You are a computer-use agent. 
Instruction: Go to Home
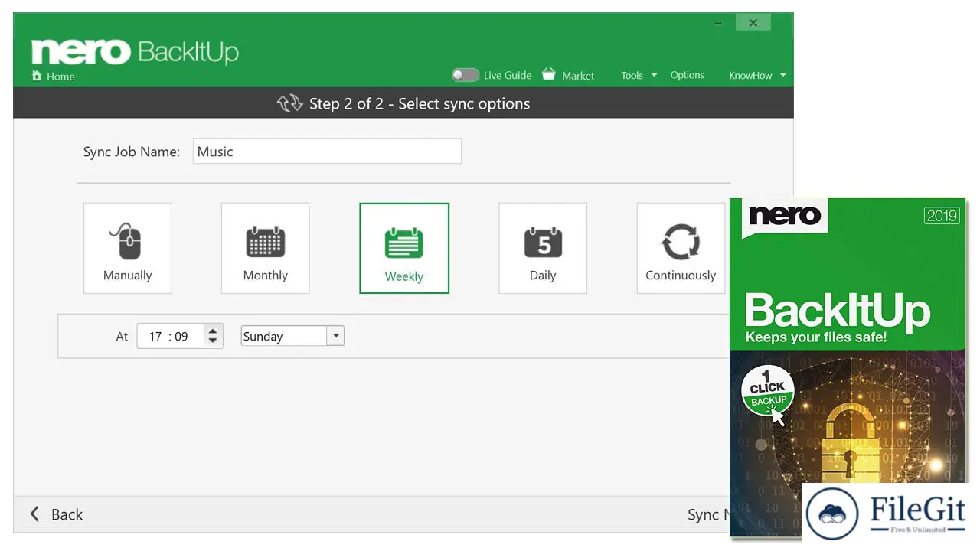[x=54, y=76]
